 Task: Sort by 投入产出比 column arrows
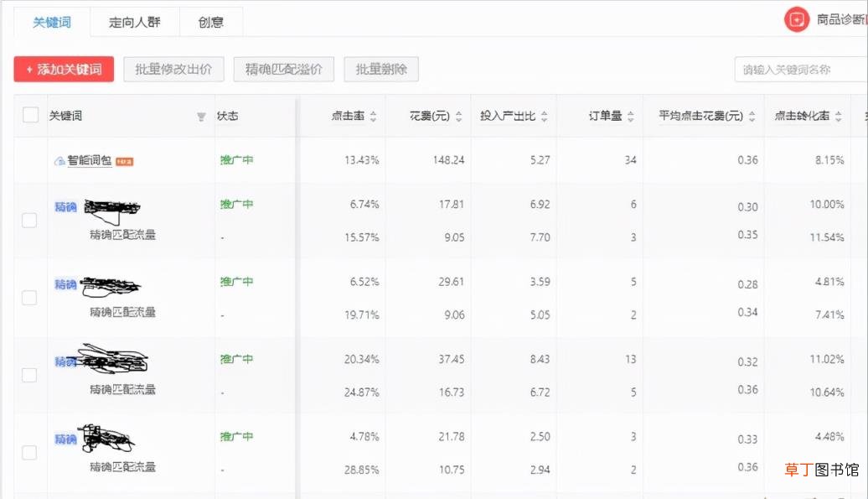(544, 117)
